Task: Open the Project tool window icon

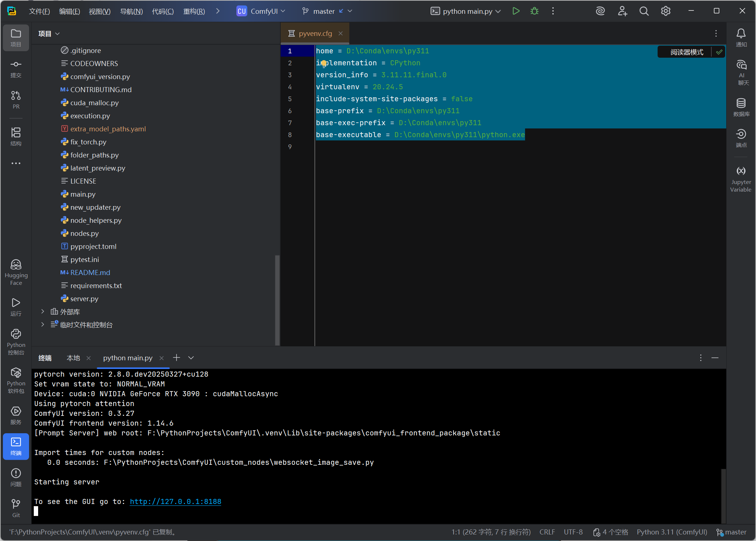Action: point(16,38)
